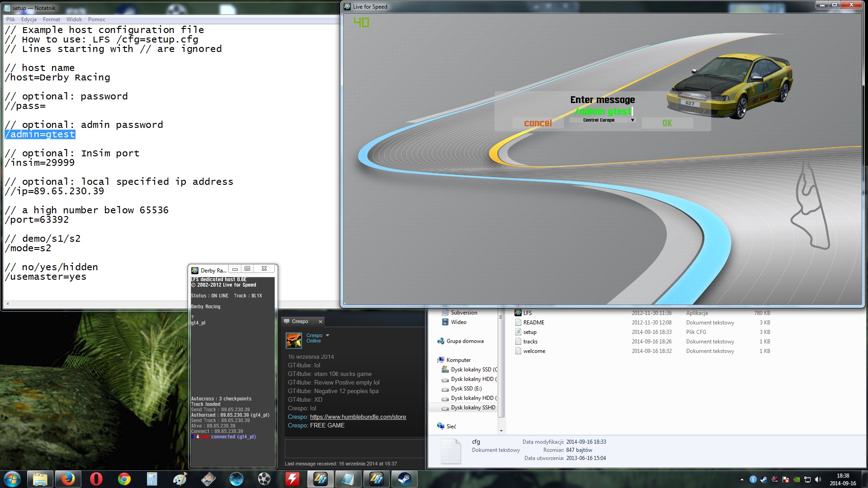Select Sieć in Explorer navigation pane
Image resolution: width=868 pixels, height=488 pixels.
[x=451, y=427]
